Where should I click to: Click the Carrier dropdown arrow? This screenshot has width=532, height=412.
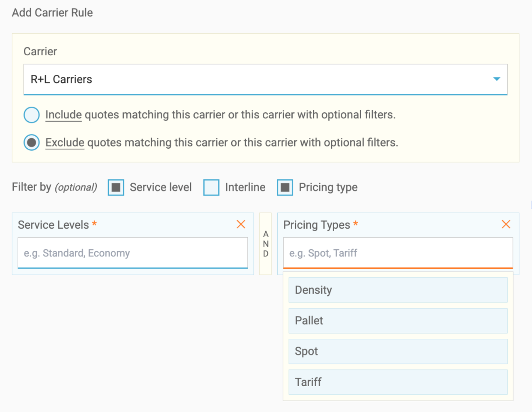pos(496,79)
